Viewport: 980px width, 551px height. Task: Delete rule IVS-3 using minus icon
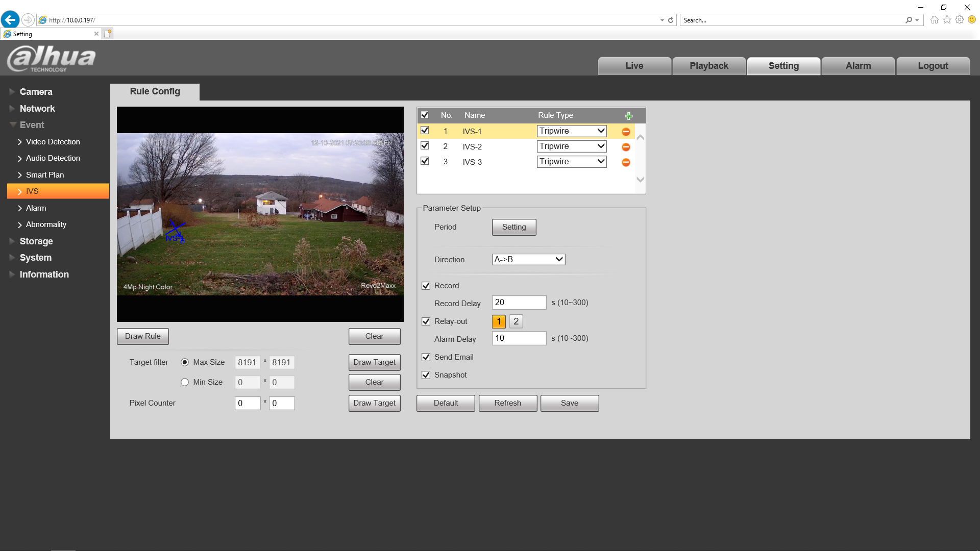[626, 162]
